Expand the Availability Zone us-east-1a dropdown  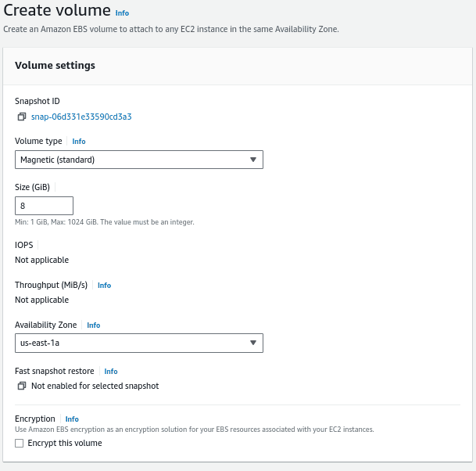click(139, 343)
